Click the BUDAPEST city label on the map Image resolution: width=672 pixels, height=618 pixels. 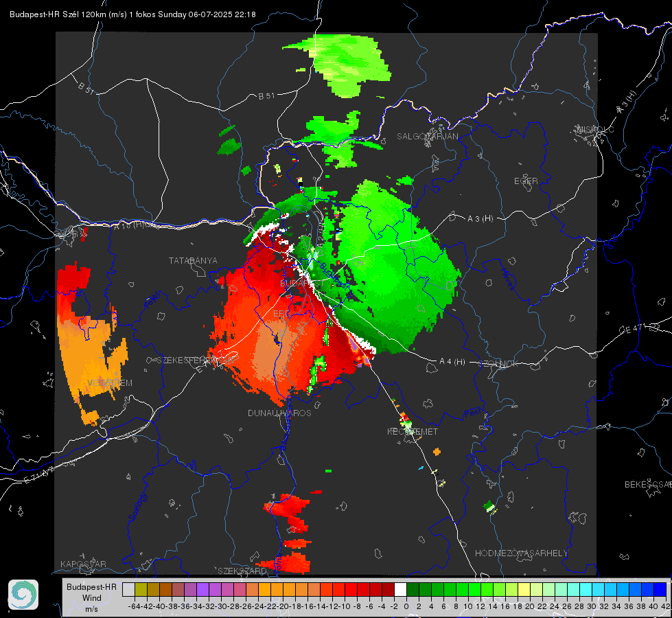click(x=302, y=284)
